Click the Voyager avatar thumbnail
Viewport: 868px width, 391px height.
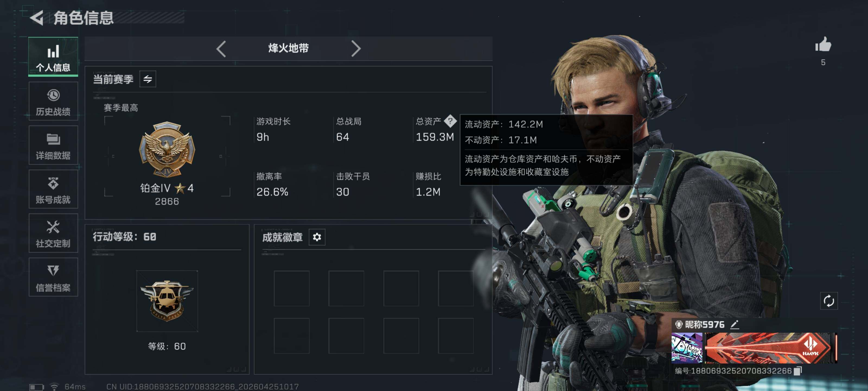687,348
